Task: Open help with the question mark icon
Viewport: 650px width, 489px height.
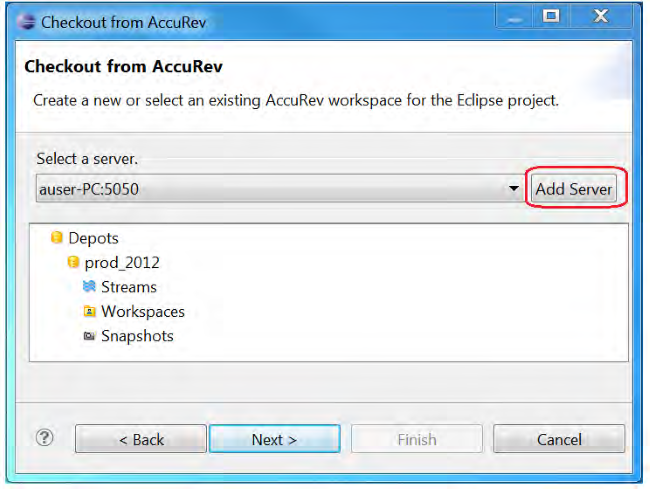Action: [x=44, y=437]
